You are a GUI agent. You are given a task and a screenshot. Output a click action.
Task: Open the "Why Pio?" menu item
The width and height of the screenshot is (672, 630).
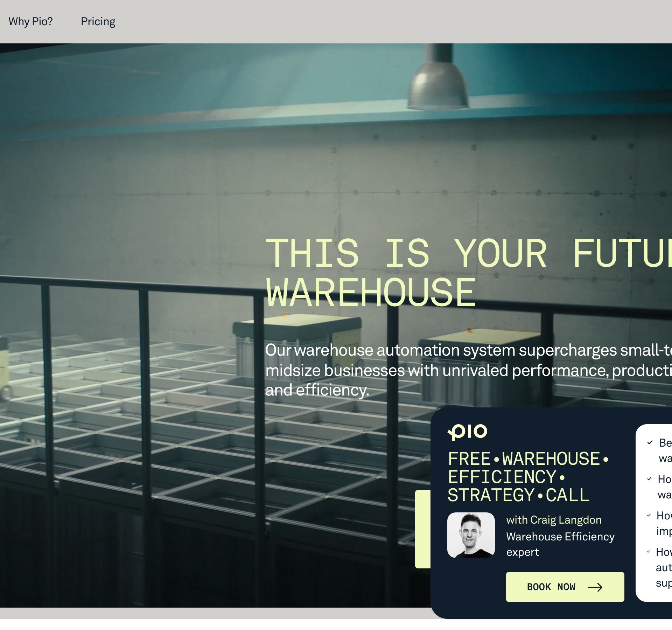(30, 21)
